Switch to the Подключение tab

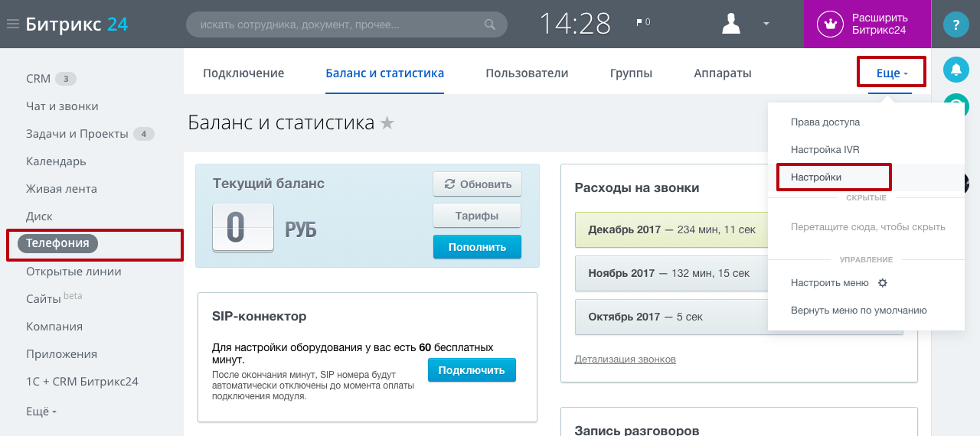click(x=243, y=73)
